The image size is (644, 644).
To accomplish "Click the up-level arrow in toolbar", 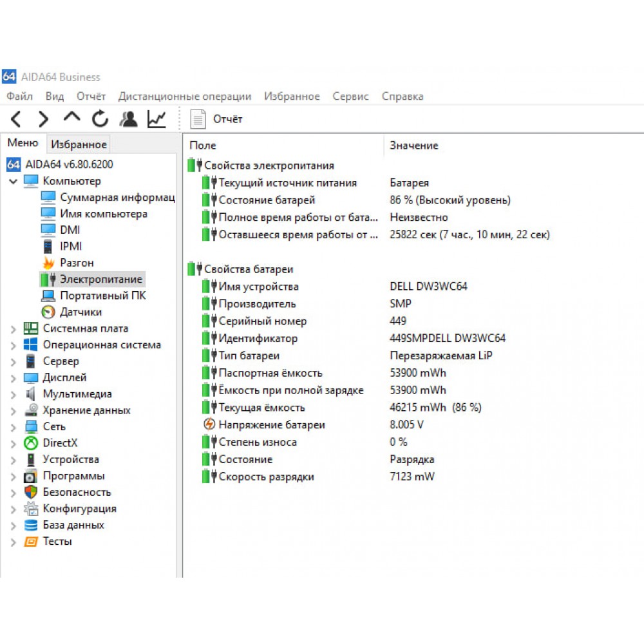I will tap(72, 117).
